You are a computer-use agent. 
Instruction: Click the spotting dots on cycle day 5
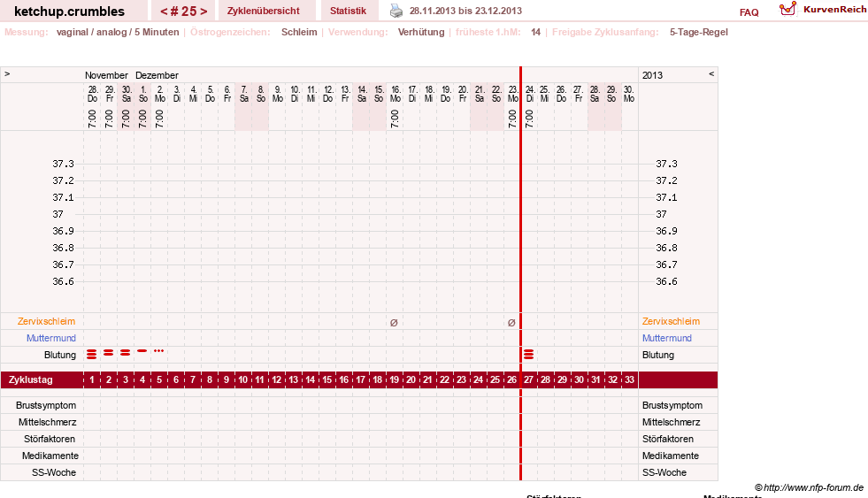159,351
